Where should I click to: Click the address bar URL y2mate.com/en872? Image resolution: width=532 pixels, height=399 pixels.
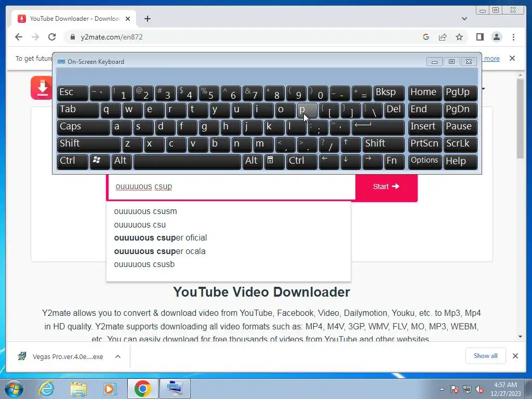pyautogui.click(x=112, y=37)
